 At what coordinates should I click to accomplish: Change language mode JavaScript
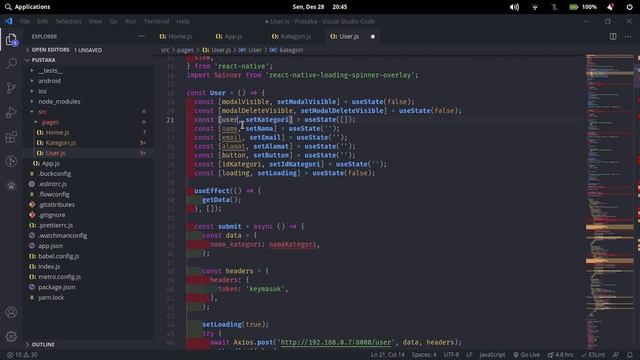tap(492, 355)
